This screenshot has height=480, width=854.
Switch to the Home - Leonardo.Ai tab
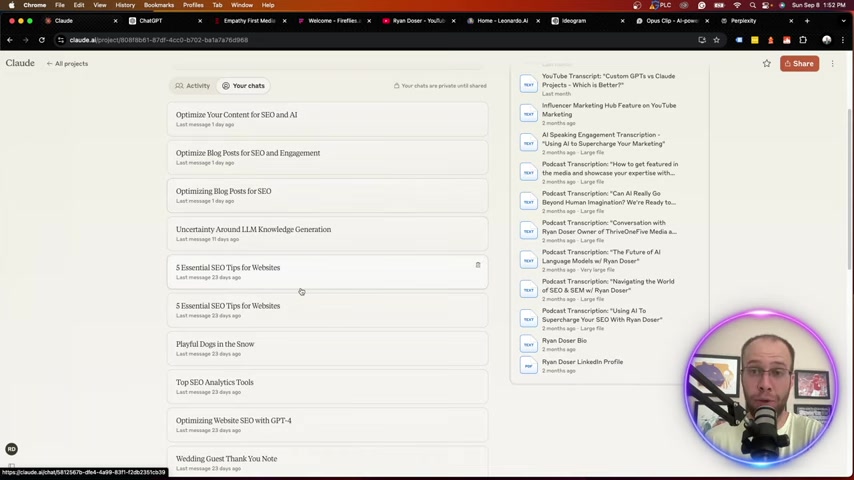(x=502, y=21)
